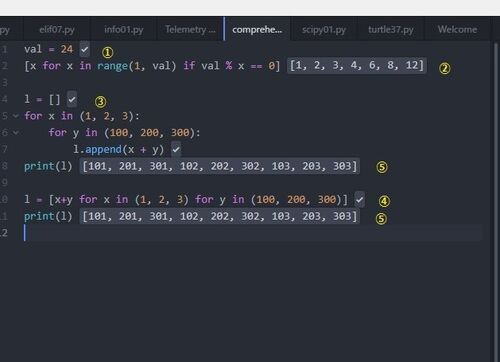Collapse the for x loop fold arrow
The image size is (500, 362).
point(15,116)
